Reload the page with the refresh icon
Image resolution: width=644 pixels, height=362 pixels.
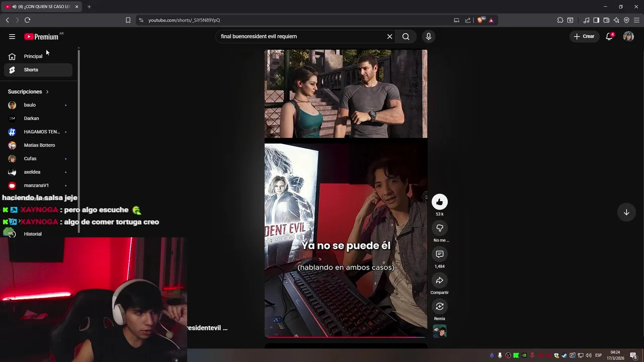pos(27,20)
